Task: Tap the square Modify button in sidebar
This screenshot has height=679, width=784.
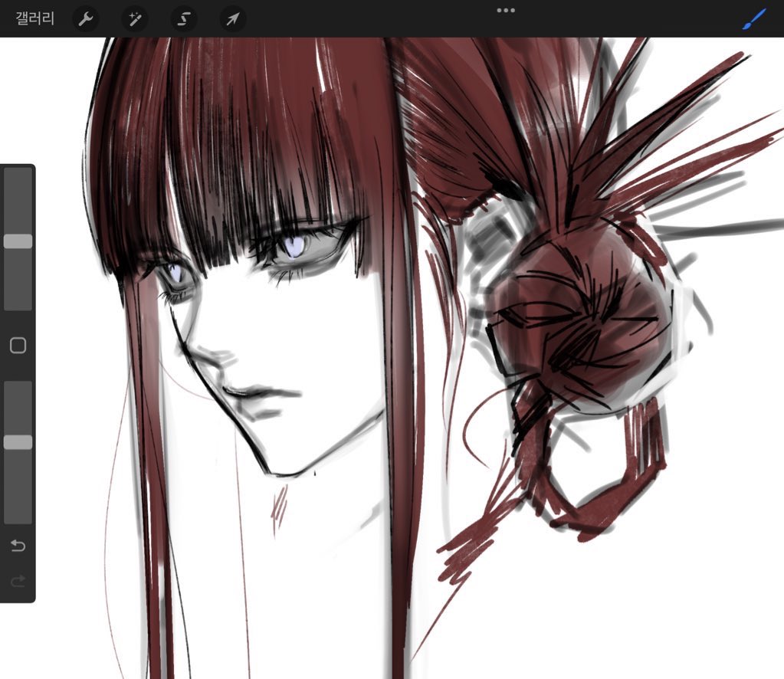Action: [18, 346]
